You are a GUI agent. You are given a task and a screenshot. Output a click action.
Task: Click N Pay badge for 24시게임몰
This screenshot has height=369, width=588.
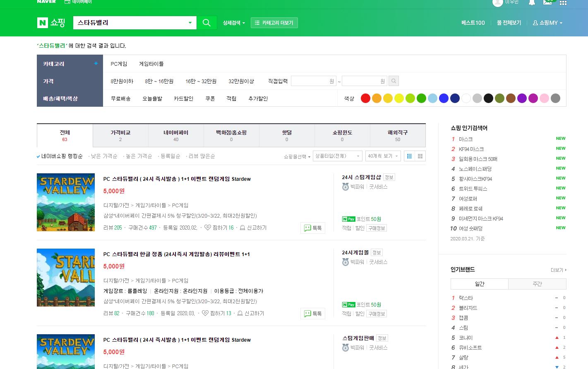pos(348,304)
